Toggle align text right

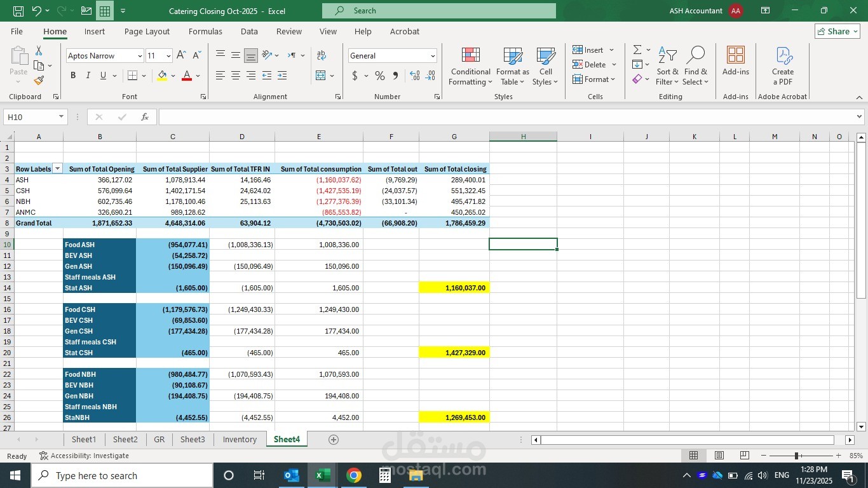(251, 76)
